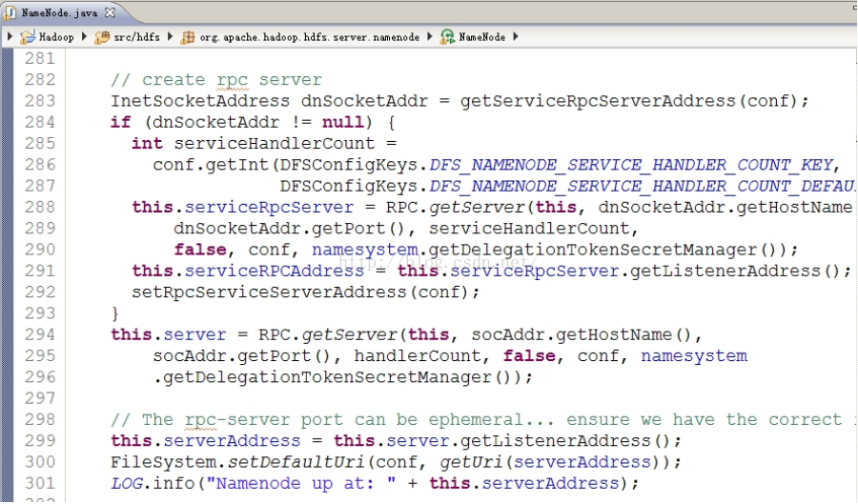Click 'namesystem' on line 295
858x504 pixels.
(x=694, y=356)
